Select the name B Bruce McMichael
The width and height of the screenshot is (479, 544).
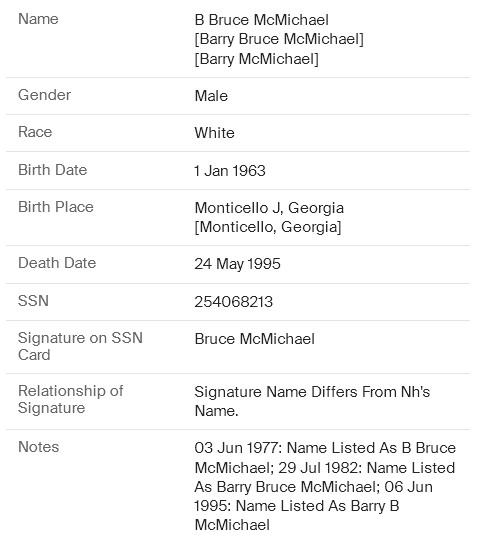tap(262, 20)
